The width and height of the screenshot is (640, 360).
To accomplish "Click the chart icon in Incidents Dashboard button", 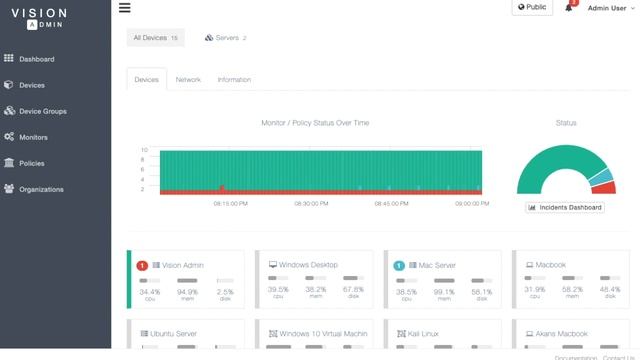I will (x=532, y=208).
